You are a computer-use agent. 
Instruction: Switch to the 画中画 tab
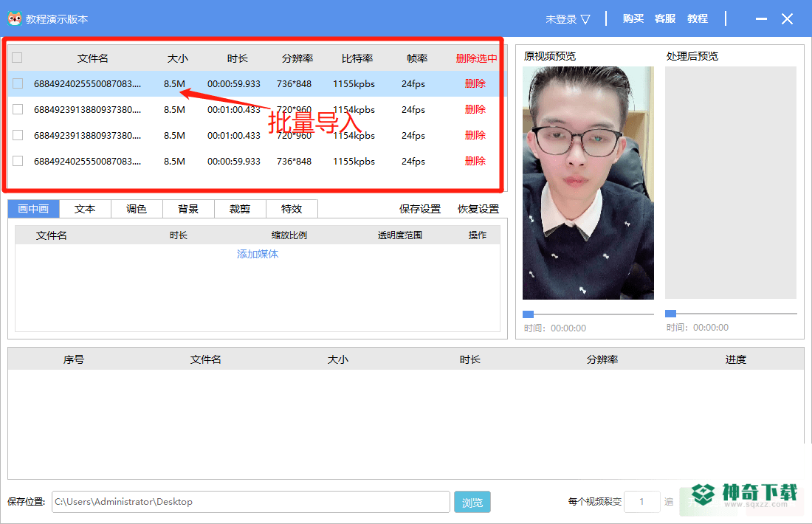click(34, 209)
